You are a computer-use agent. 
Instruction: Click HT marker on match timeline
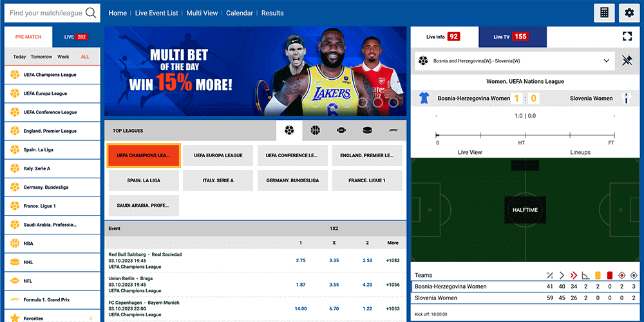tap(521, 142)
